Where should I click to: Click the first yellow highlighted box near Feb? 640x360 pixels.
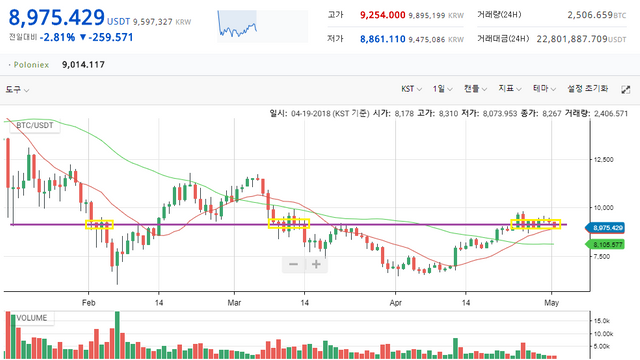pos(99,224)
